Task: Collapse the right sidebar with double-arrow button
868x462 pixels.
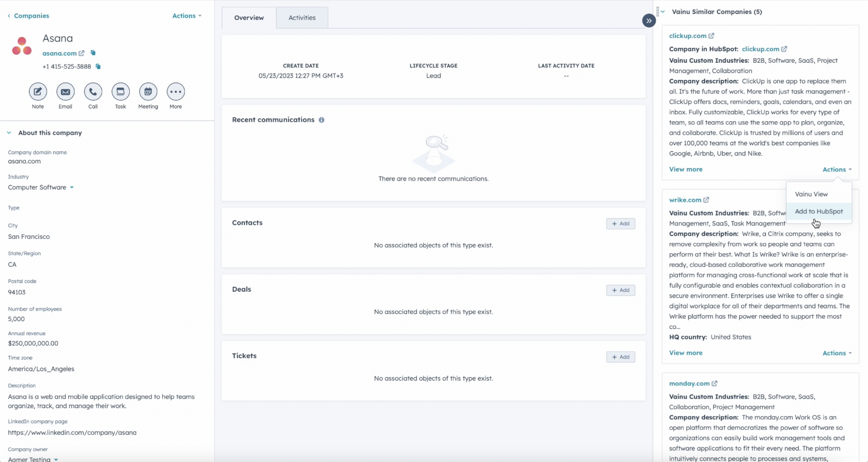Action: pos(649,21)
